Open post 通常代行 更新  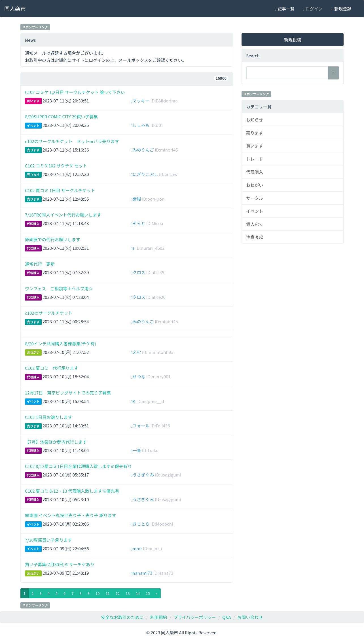click(x=40, y=264)
